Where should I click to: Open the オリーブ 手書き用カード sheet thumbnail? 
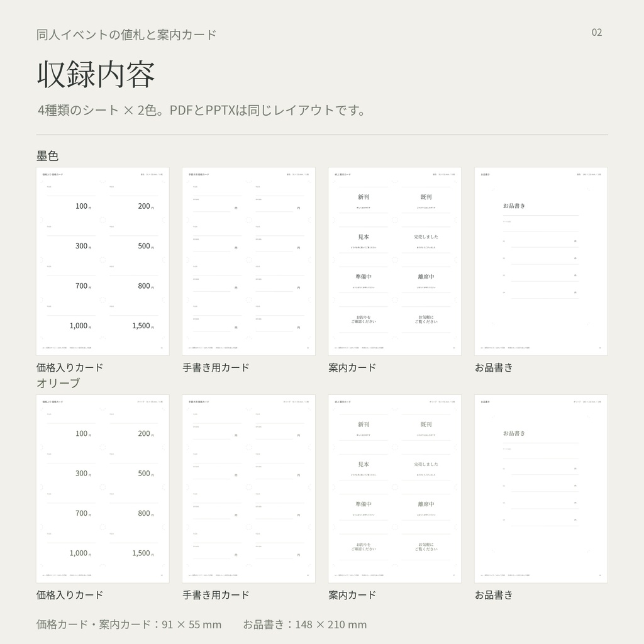(x=248, y=489)
